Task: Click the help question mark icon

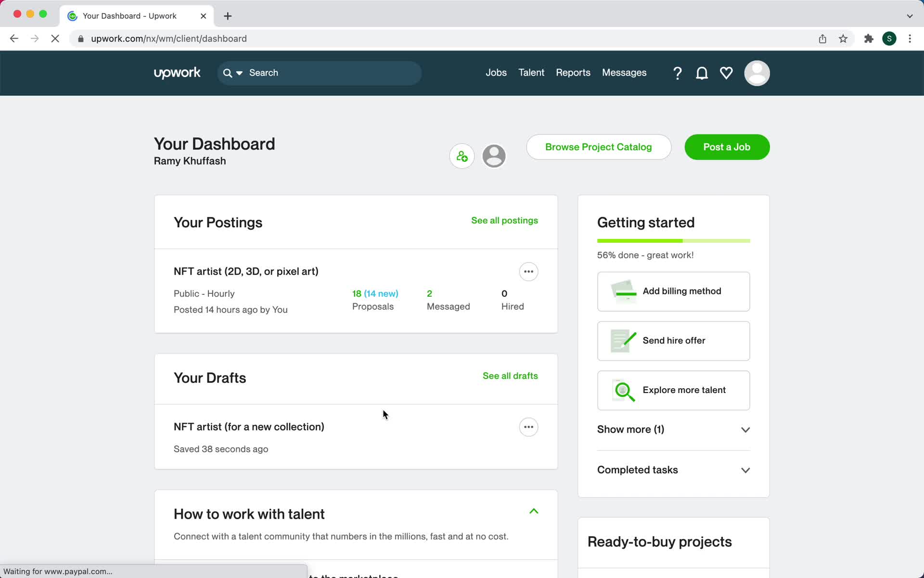Action: click(x=678, y=73)
